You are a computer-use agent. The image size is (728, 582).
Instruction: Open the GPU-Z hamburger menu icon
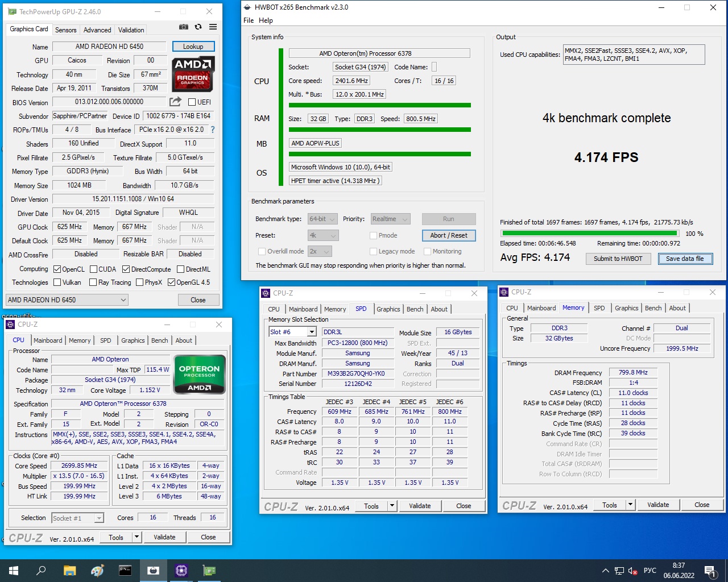coord(213,27)
